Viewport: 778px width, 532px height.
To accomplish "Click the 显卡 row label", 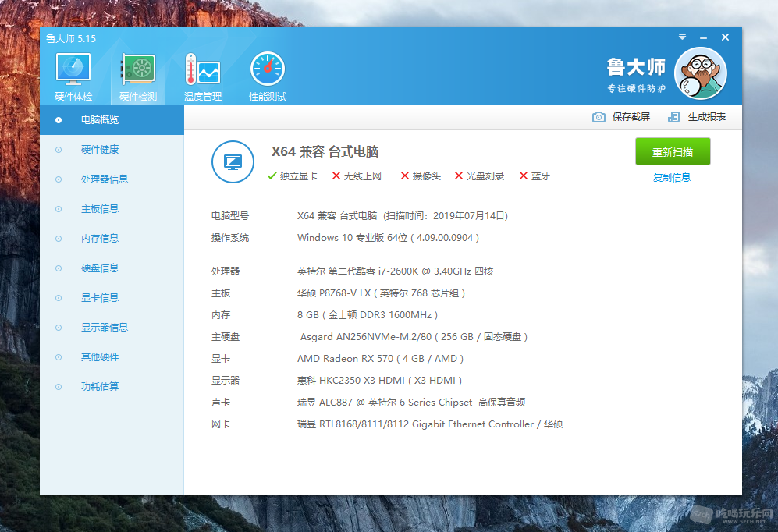I will 221,359.
